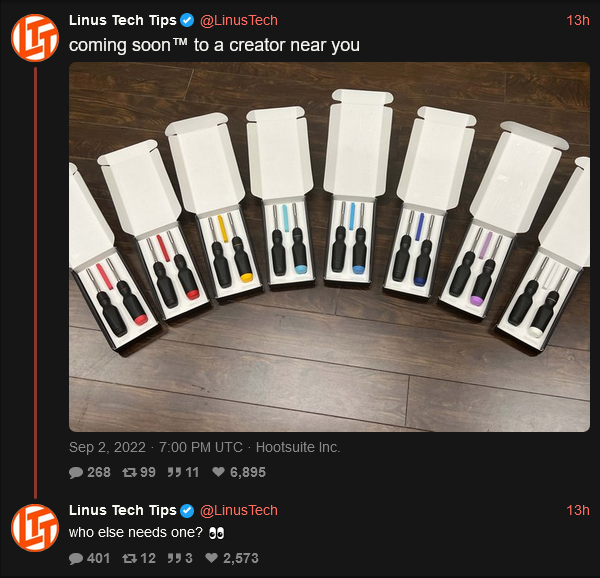Open the second tweet's LTT avatar
The height and width of the screenshot is (578, 600).
[35, 528]
